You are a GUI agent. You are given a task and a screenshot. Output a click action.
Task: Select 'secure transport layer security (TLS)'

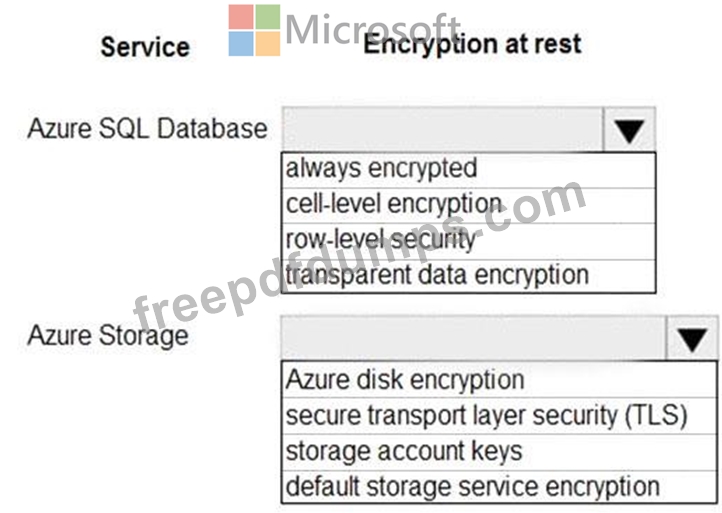(500, 416)
